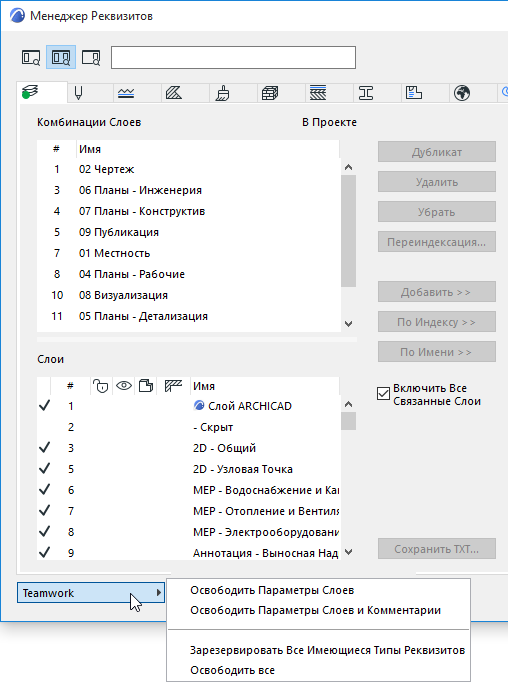This screenshot has height=682, width=508.
Task: Select combination 08 Визуализация
Action: coord(188,295)
